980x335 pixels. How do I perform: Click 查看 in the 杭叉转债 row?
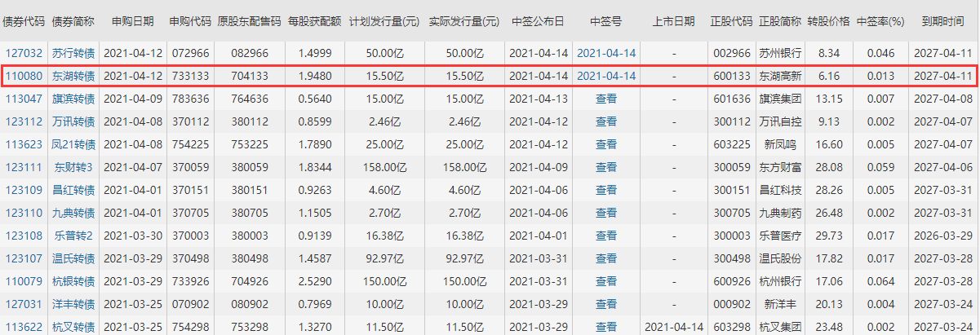point(605,327)
